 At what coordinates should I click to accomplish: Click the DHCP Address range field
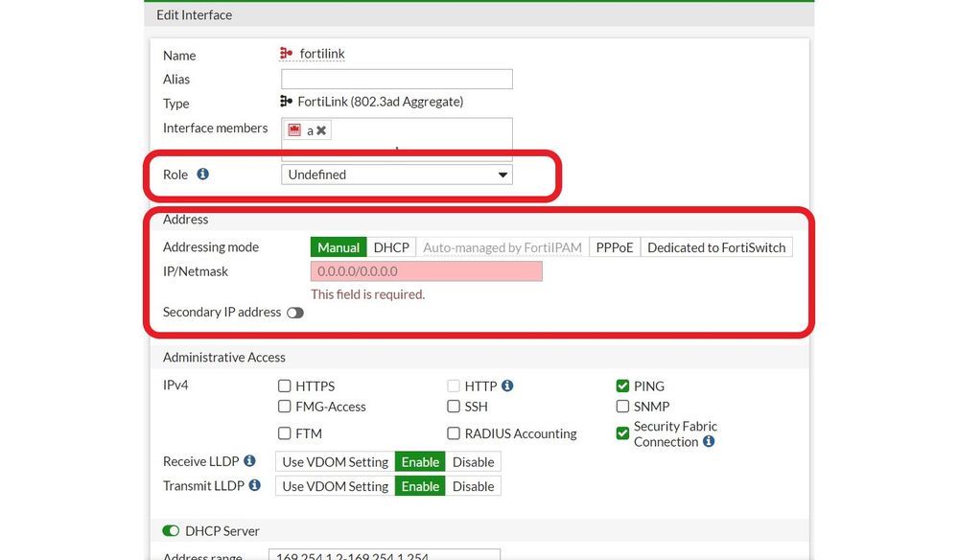tap(385, 554)
